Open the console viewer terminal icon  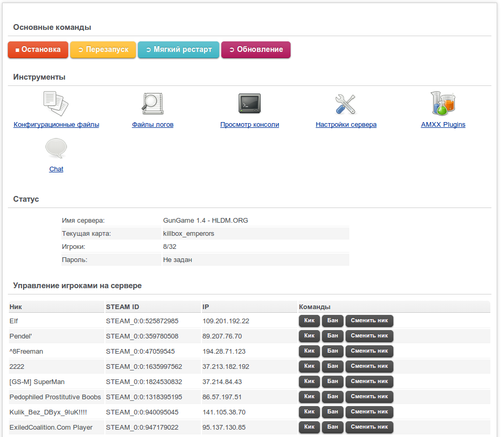tap(250, 104)
